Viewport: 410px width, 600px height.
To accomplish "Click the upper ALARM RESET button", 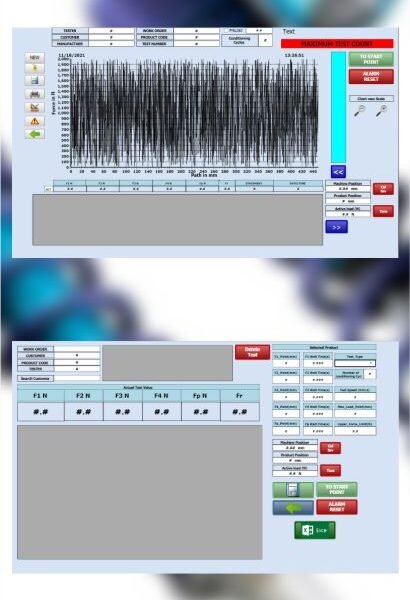I will coord(371,76).
